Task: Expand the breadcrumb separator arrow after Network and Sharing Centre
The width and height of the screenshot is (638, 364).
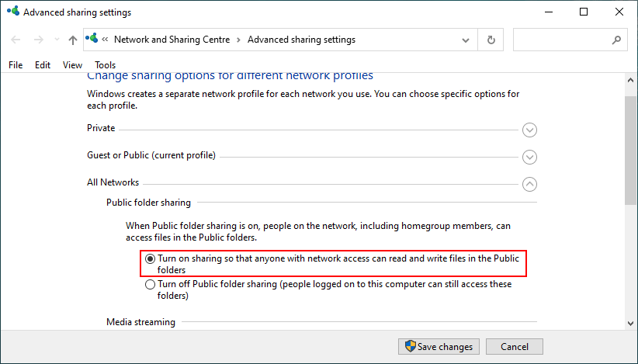Action: tap(239, 40)
